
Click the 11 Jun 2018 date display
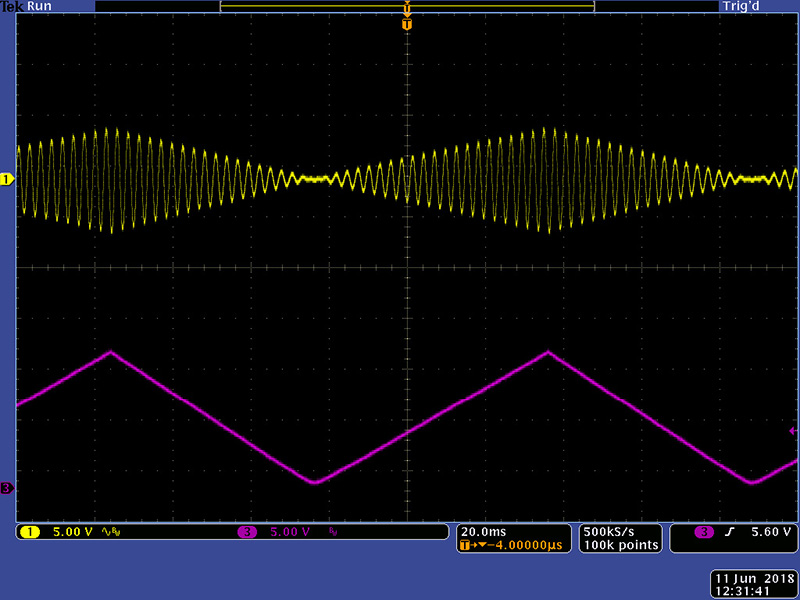click(x=750, y=579)
